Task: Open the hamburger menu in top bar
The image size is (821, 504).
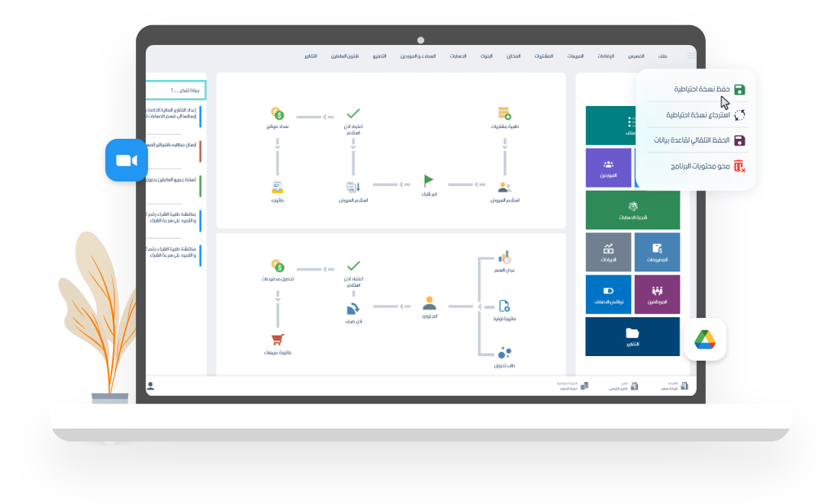Action: click(x=691, y=56)
